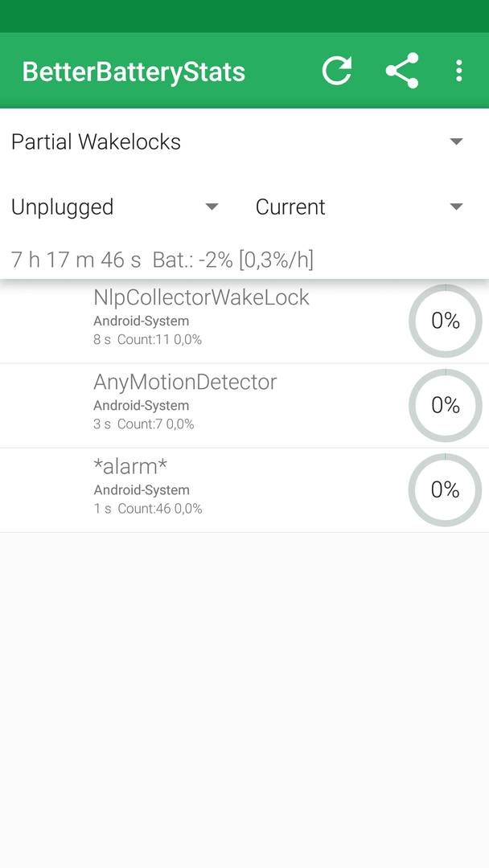Click the *alarm* 0% circle gauge
This screenshot has height=868, width=489.
point(446,490)
